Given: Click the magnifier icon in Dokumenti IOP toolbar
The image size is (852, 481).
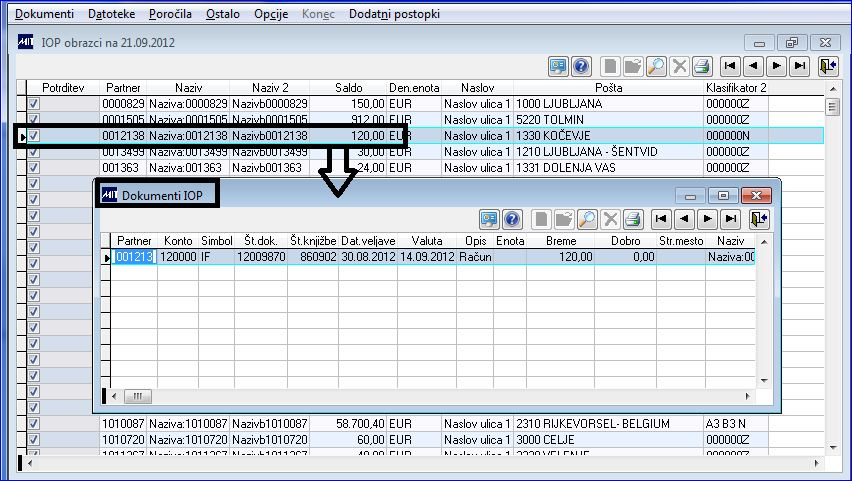Looking at the screenshot, I should pos(587,220).
